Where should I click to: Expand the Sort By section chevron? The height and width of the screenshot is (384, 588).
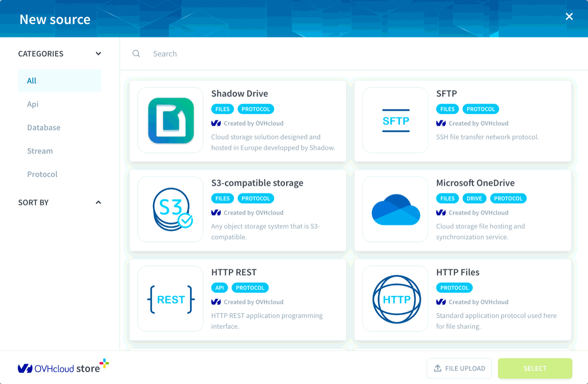point(98,202)
